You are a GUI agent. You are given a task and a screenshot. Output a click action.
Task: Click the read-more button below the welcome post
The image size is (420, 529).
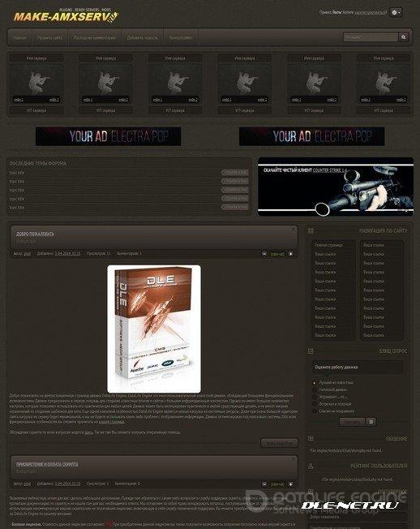[x=279, y=443]
